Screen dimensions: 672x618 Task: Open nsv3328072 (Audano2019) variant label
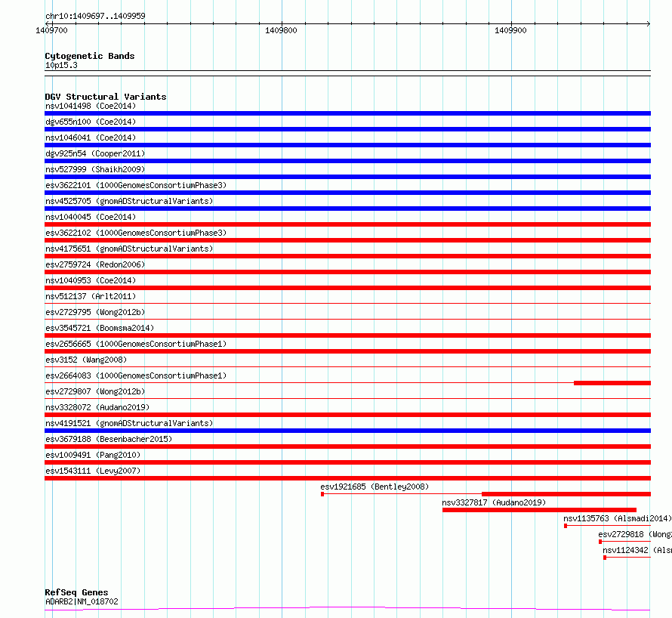(97, 407)
